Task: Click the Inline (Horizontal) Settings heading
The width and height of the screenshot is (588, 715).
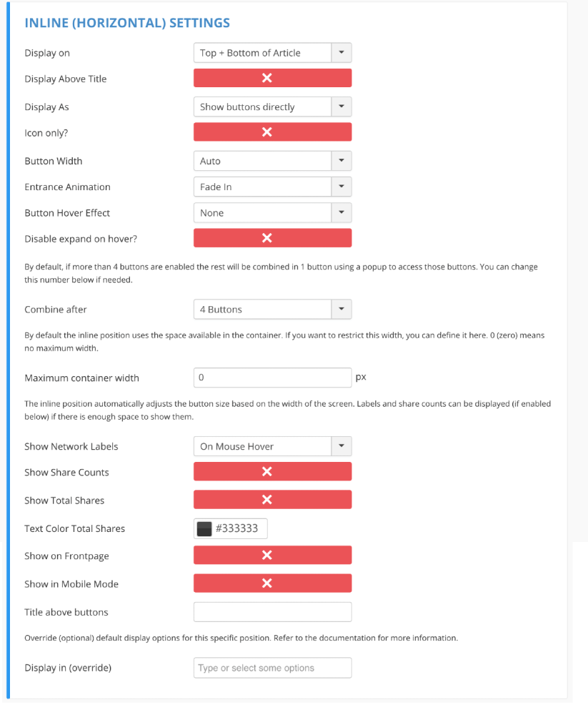Action: pos(127,23)
